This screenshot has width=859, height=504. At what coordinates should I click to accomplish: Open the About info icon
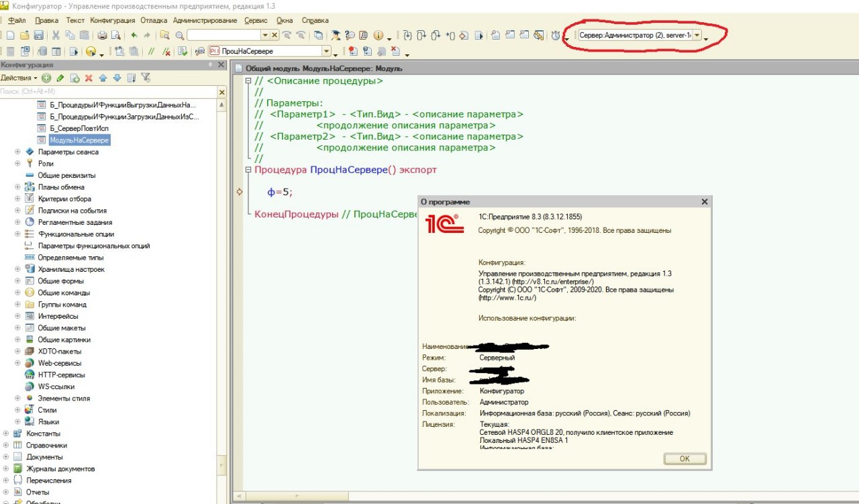(x=378, y=35)
